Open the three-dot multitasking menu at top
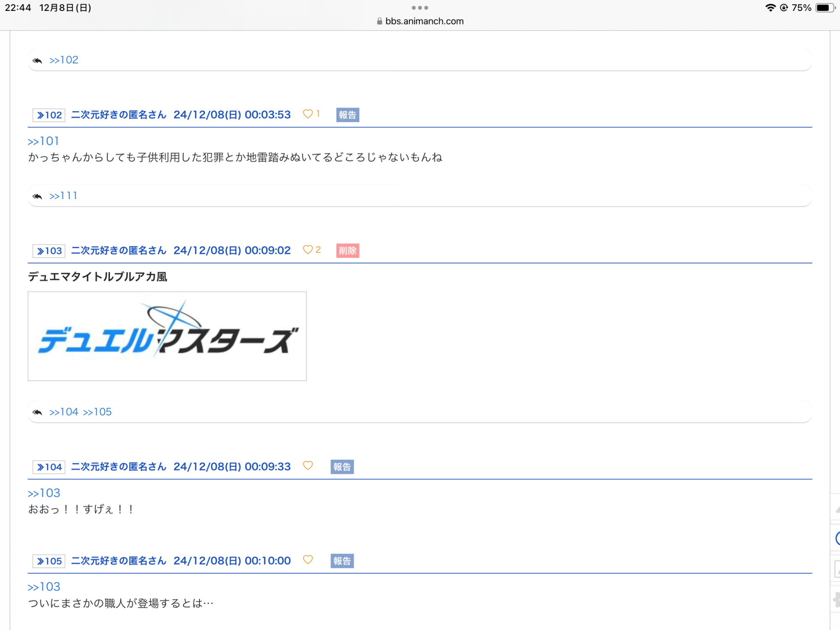 pos(420,8)
